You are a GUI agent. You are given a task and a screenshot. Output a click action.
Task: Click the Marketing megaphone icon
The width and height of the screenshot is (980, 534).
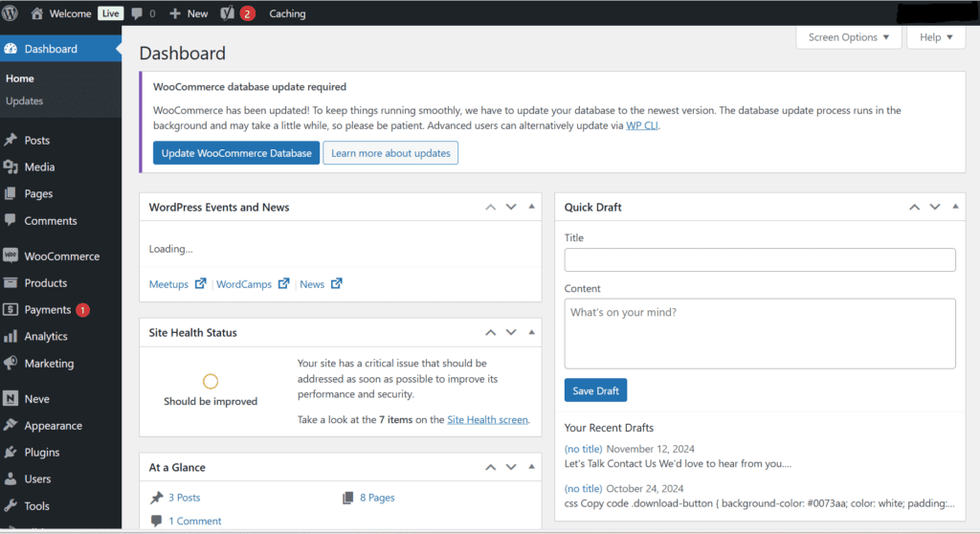point(11,364)
